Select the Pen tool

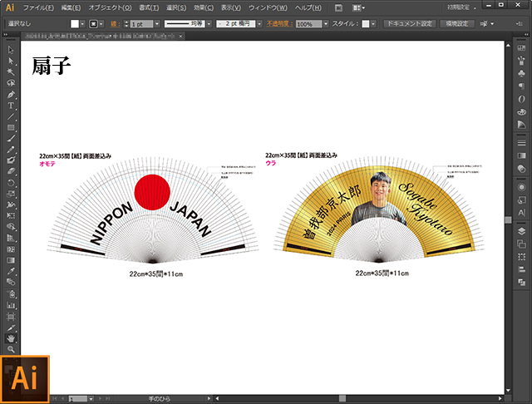click(11, 94)
